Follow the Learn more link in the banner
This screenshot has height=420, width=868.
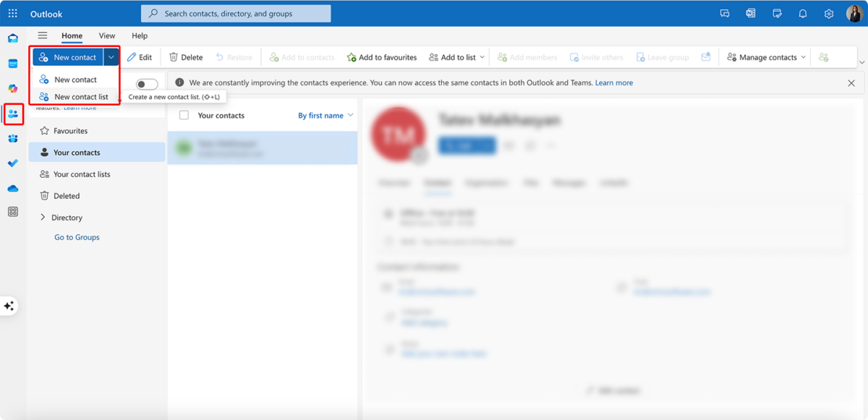pos(614,82)
